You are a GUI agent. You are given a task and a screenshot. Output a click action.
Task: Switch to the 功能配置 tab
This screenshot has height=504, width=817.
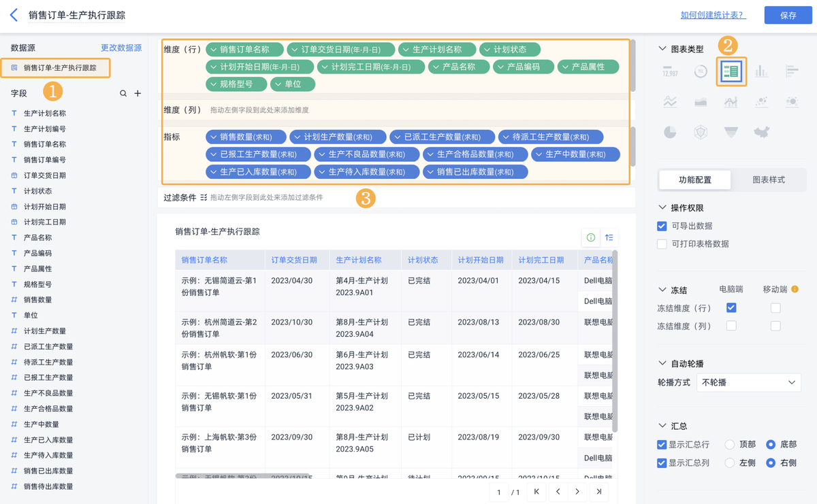click(694, 180)
